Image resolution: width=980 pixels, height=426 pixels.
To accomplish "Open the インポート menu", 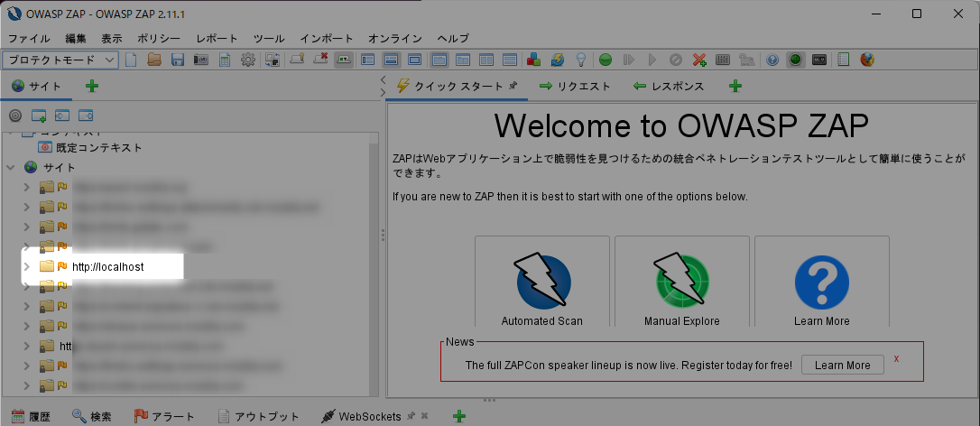I will [x=327, y=38].
